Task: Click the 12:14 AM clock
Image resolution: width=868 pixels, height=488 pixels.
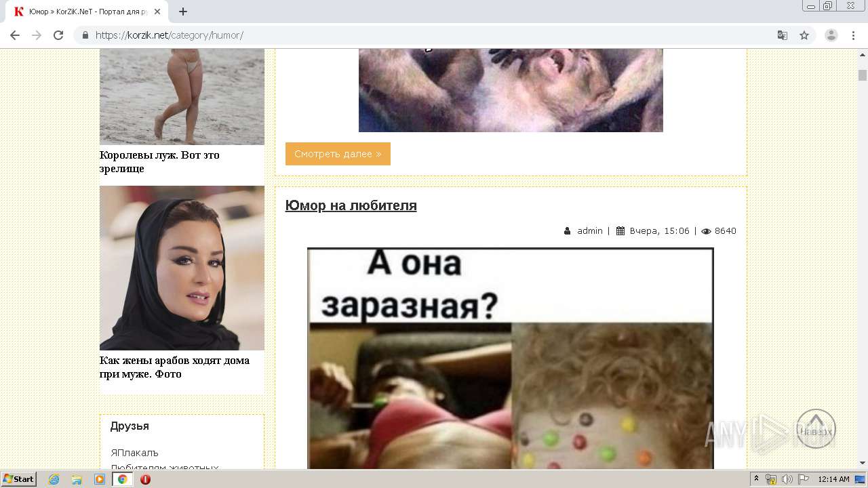Action: tap(833, 479)
